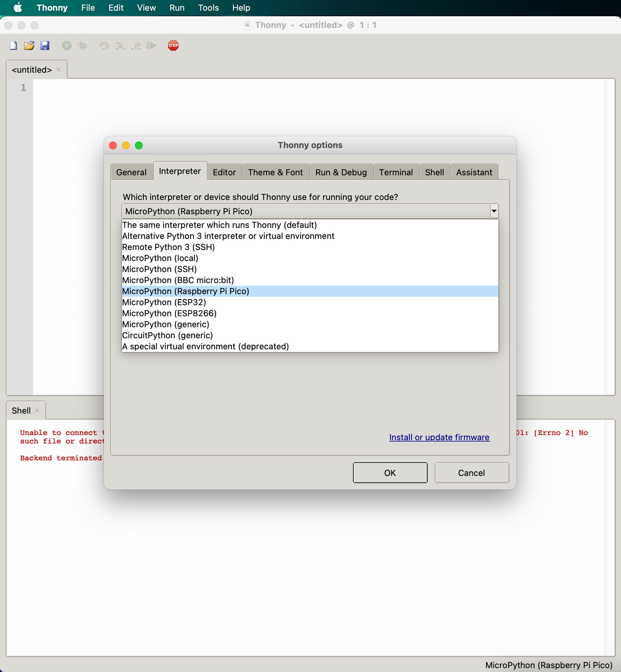Open the Shell options tab

(434, 172)
